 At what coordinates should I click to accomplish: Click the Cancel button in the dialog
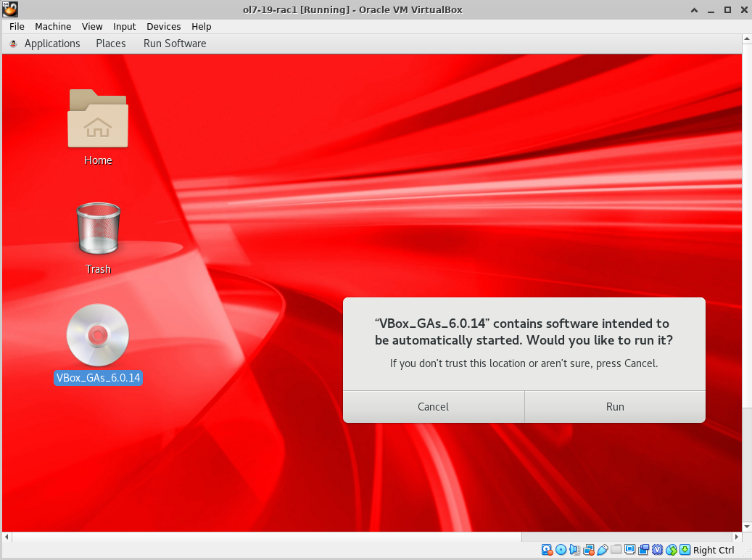[x=434, y=407]
